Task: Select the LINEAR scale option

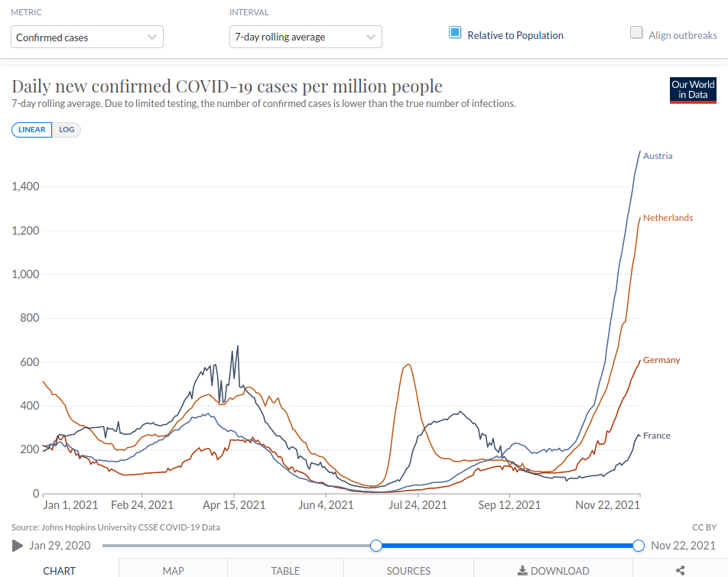Action: pos(32,130)
